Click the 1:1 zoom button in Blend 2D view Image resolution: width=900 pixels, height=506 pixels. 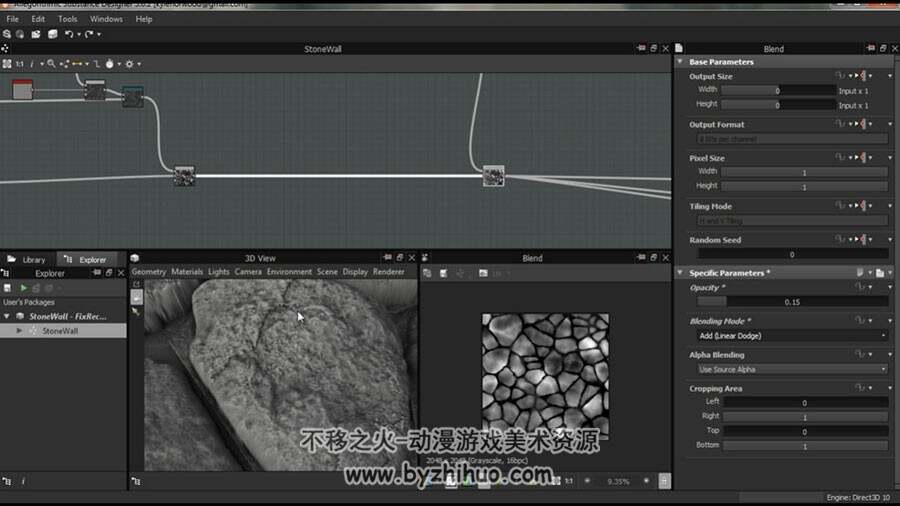tap(569, 481)
